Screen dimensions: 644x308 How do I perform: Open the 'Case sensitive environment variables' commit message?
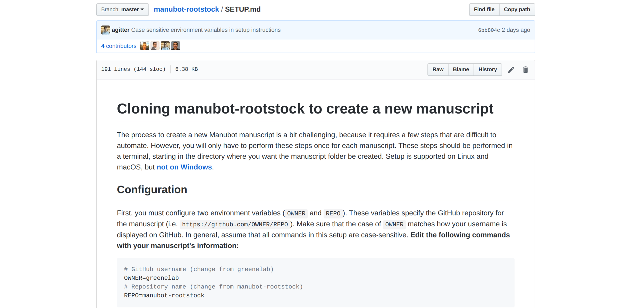206,30
